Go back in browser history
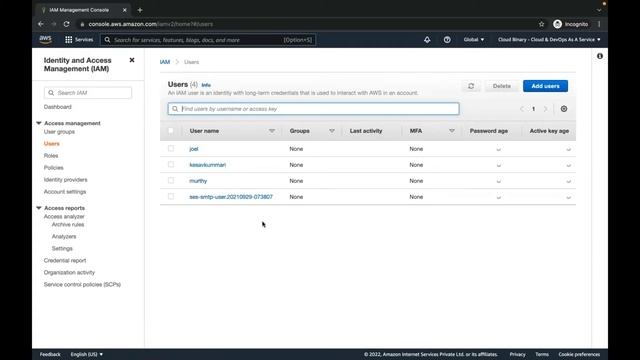The image size is (640, 360). click(41, 24)
